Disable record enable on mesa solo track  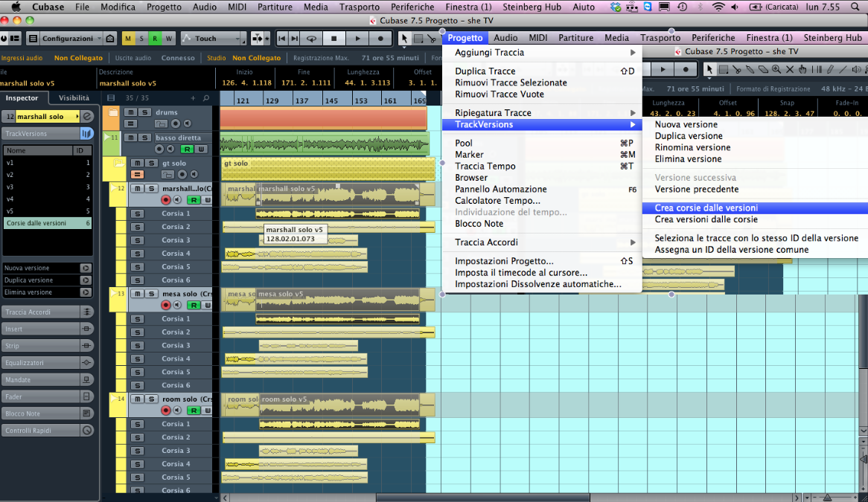[165, 305]
